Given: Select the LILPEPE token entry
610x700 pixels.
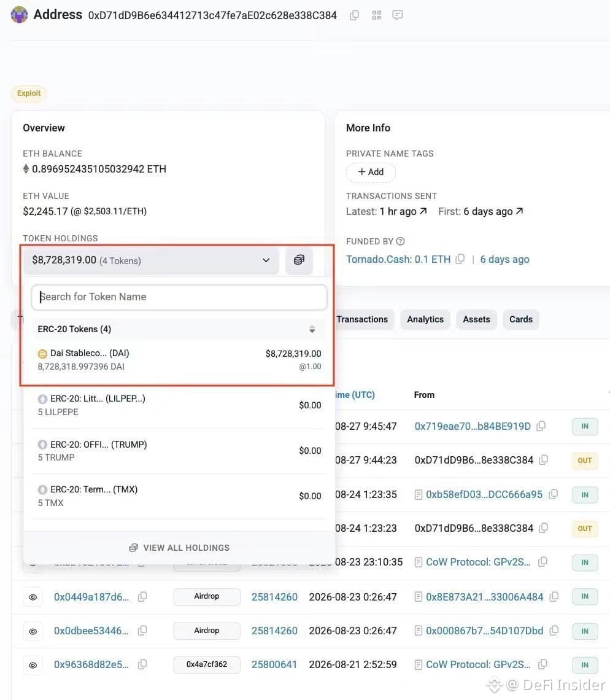Looking at the screenshot, I should pos(179,405).
